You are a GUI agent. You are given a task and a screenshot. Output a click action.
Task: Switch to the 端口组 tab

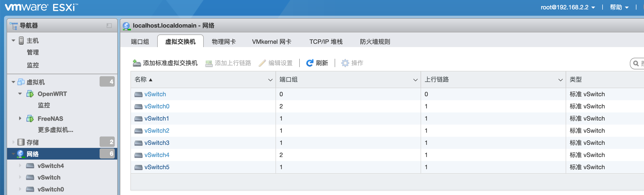[140, 42]
